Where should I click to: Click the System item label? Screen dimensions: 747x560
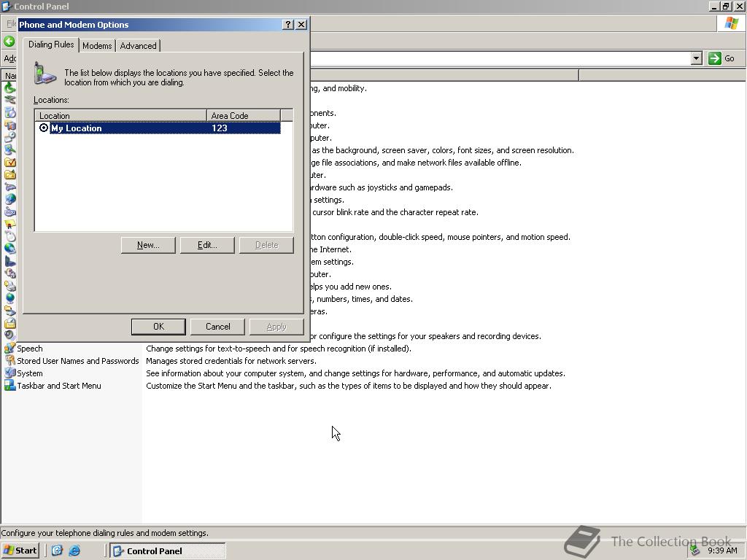pos(29,373)
